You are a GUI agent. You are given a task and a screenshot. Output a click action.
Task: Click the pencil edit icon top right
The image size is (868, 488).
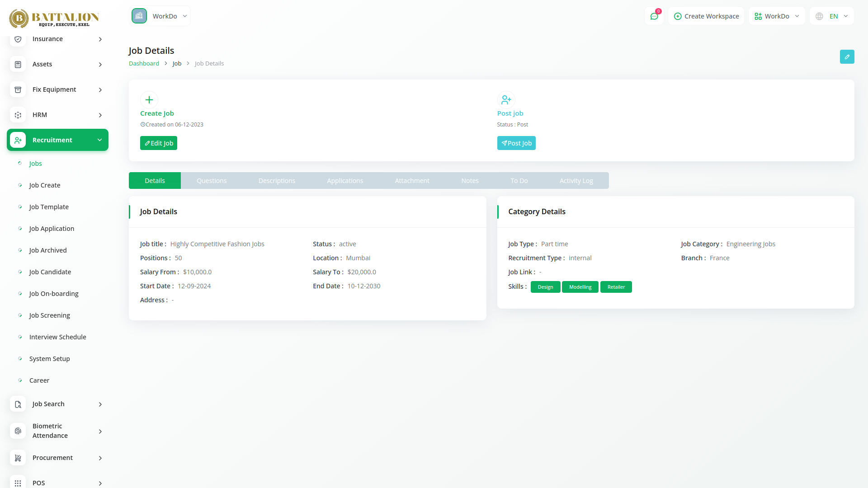(x=847, y=57)
